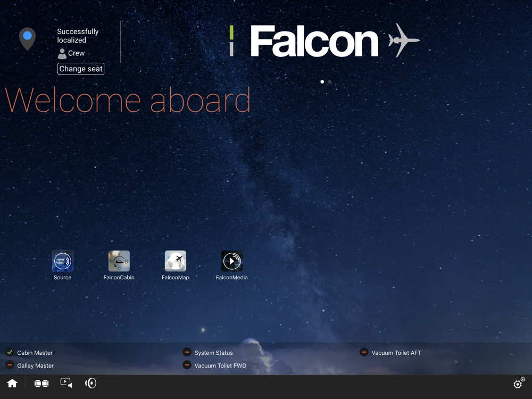Switch to the second page dot
The image size is (532, 399).
point(329,82)
